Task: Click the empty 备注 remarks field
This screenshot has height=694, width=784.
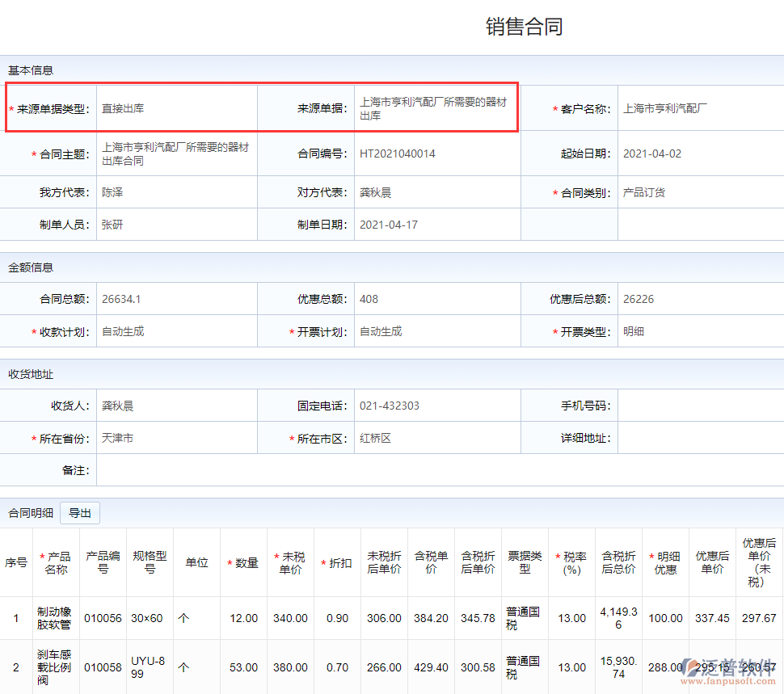Action: coord(436,470)
